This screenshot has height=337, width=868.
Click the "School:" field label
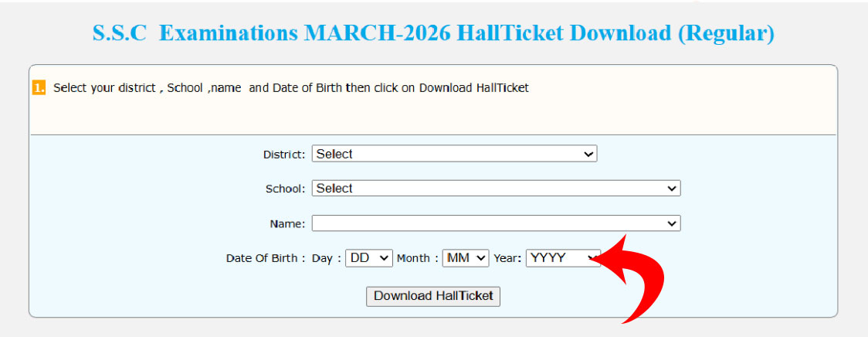tap(286, 189)
